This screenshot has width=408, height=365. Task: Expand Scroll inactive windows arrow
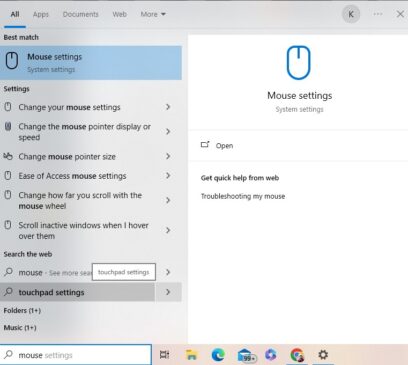tap(168, 230)
